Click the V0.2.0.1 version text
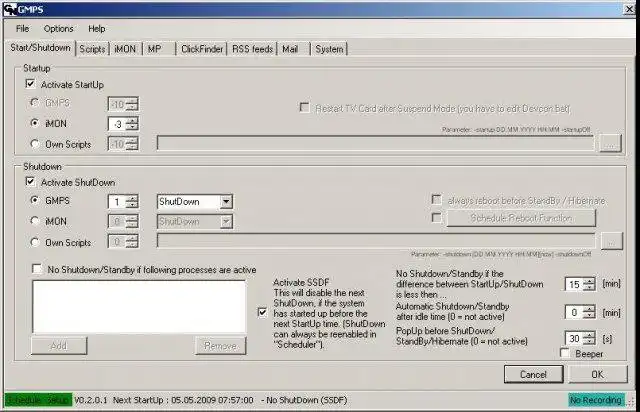Screen dimensions: 640x412 tap(91, 400)
